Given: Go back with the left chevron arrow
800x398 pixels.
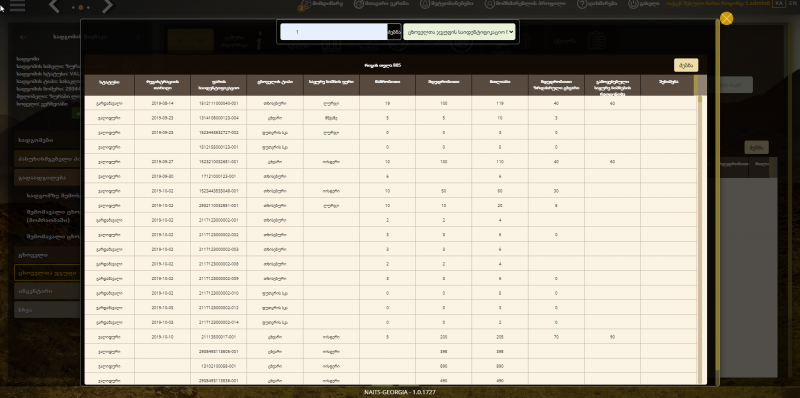Looking at the screenshot, I should pos(55,6).
